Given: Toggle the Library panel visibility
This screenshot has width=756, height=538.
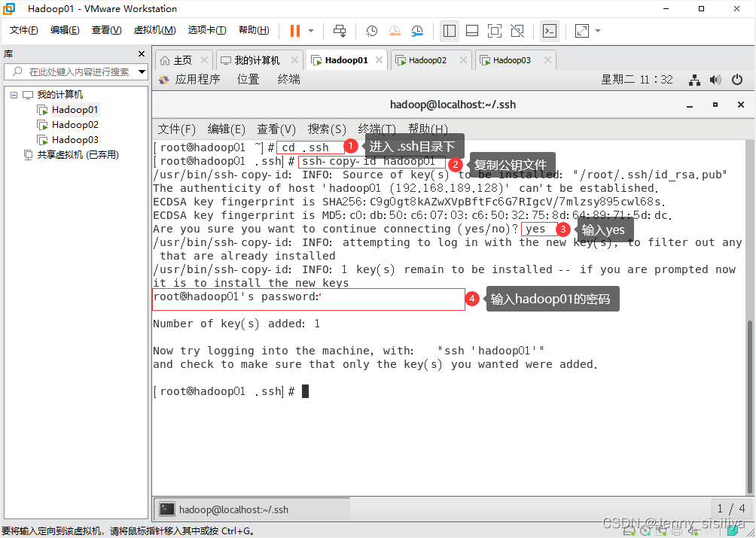Looking at the screenshot, I should click(449, 31).
